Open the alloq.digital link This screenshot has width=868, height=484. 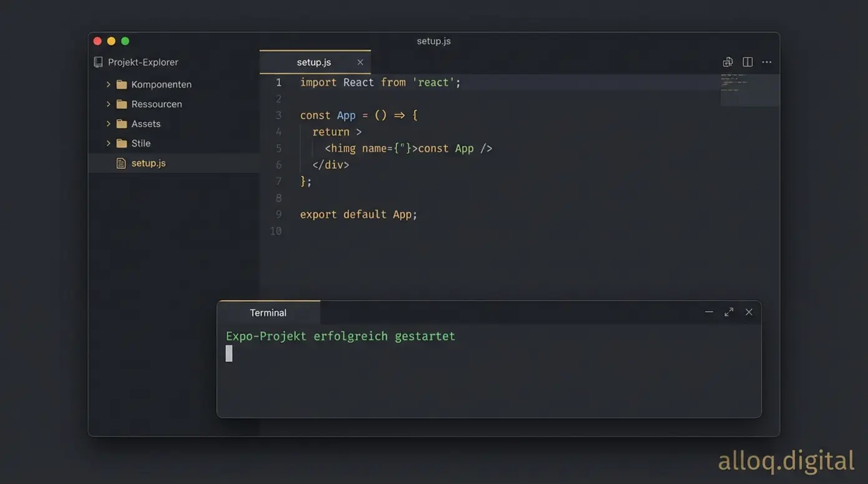786,460
